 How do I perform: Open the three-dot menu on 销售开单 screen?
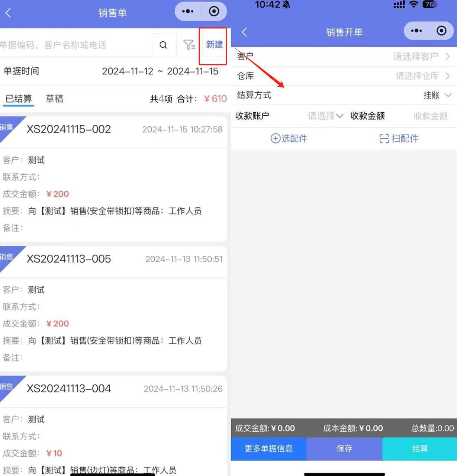point(416,31)
